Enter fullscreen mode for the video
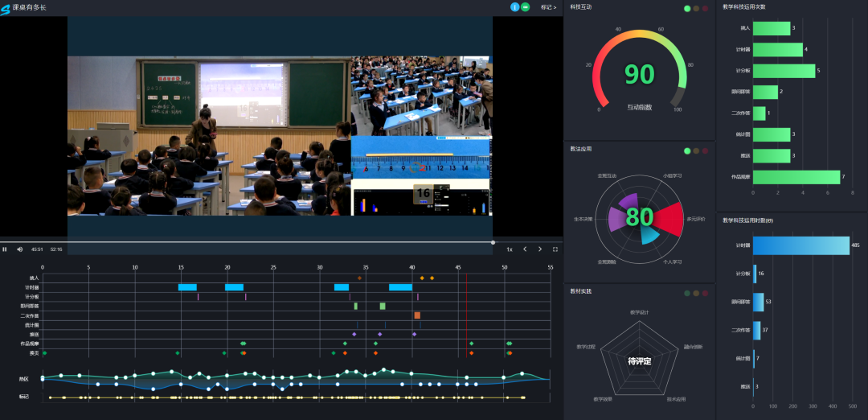 tap(555, 249)
